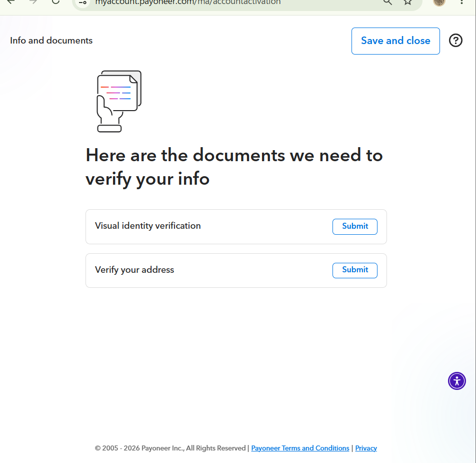Click the Save and close button
Image resolution: width=476 pixels, height=463 pixels.
click(x=395, y=41)
